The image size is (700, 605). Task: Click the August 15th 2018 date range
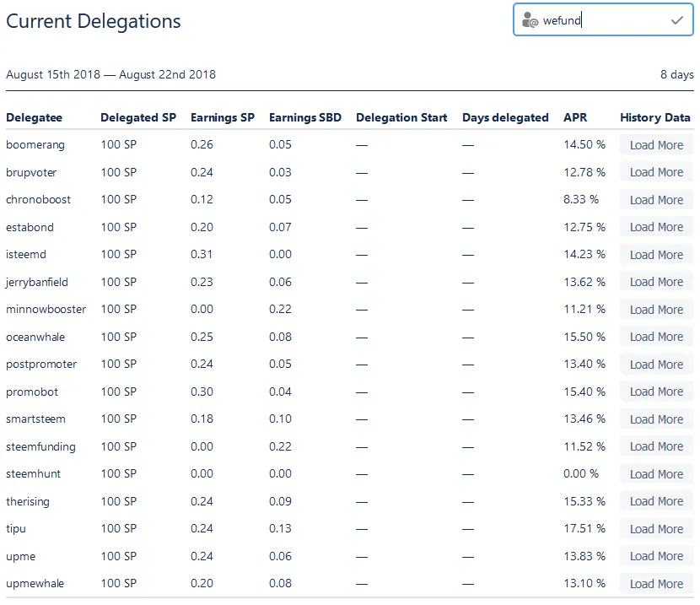tap(110, 74)
